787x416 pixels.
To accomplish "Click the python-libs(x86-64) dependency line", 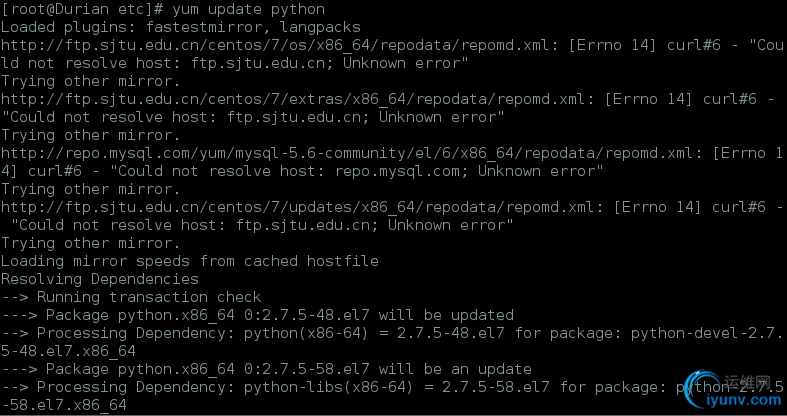I will coord(391,396).
